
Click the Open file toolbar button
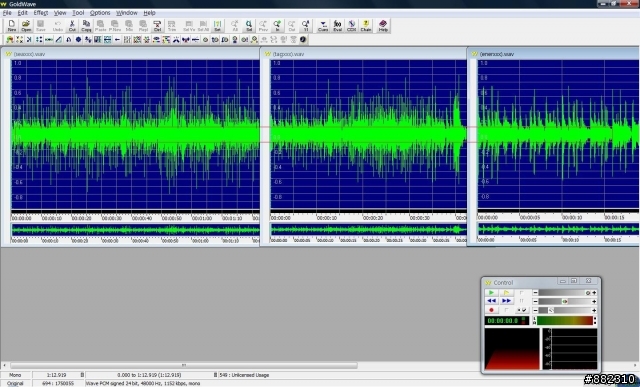26,26
